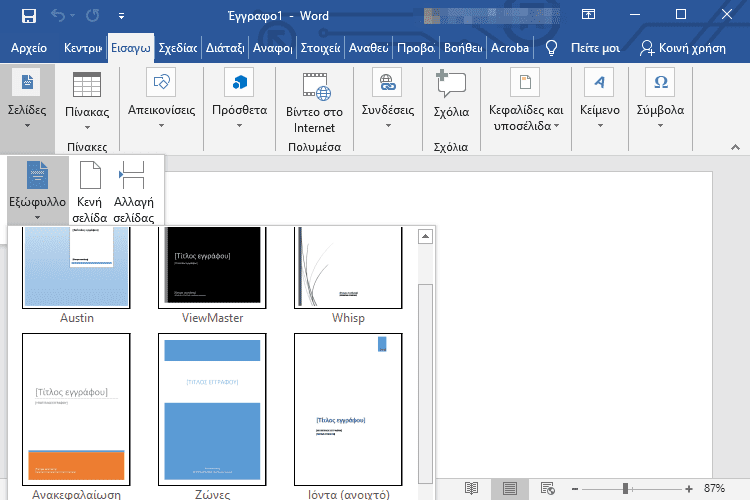Select the Whisp cover page thumbnail
Screen dimensions: 750x500
click(x=348, y=267)
